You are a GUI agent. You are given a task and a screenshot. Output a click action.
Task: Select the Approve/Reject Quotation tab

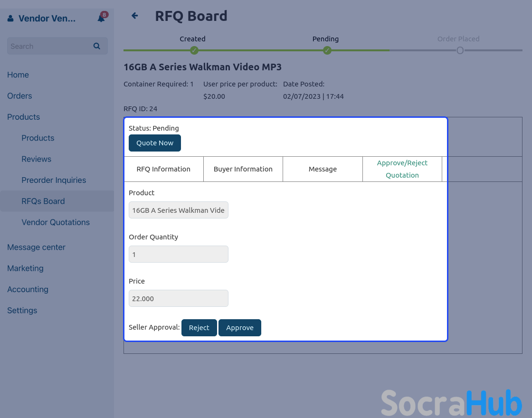pos(402,169)
